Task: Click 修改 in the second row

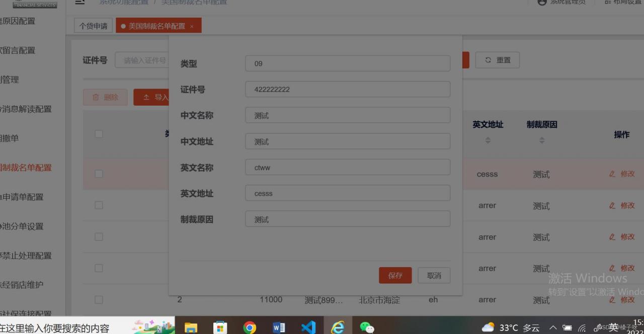Action: (x=622, y=205)
